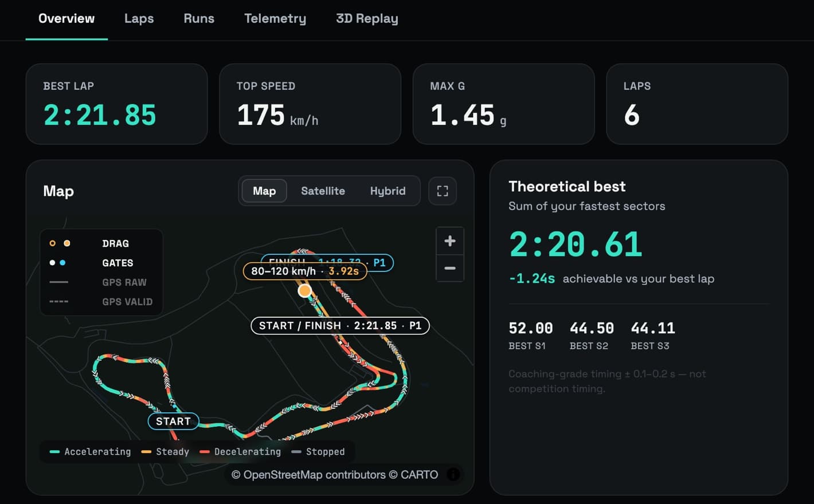Toggle GPS RAW track layer

(101, 282)
